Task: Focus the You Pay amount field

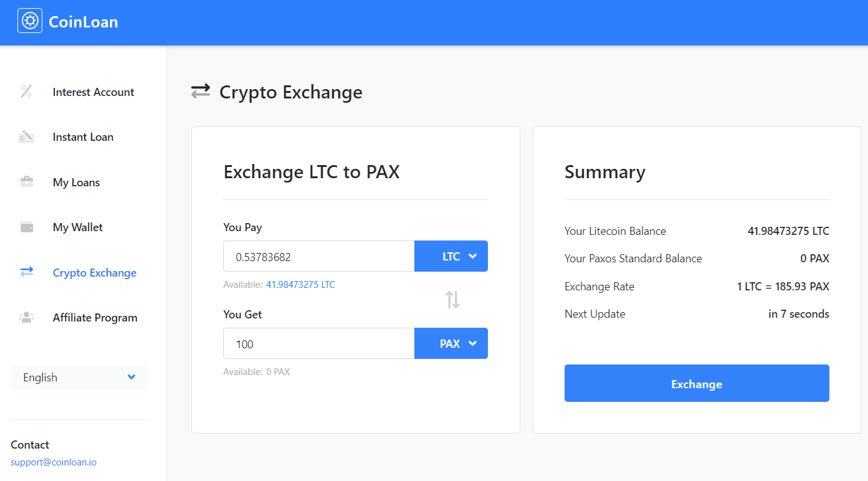Action: 319,256
